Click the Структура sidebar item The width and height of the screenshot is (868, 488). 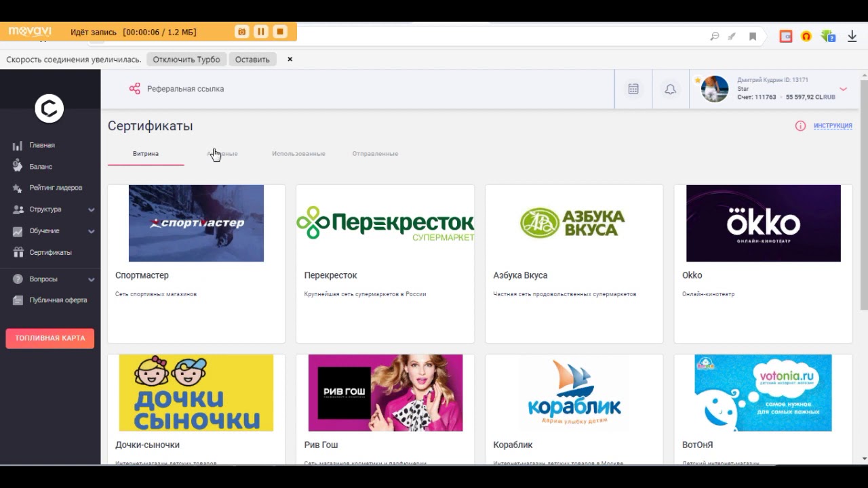[x=45, y=209]
